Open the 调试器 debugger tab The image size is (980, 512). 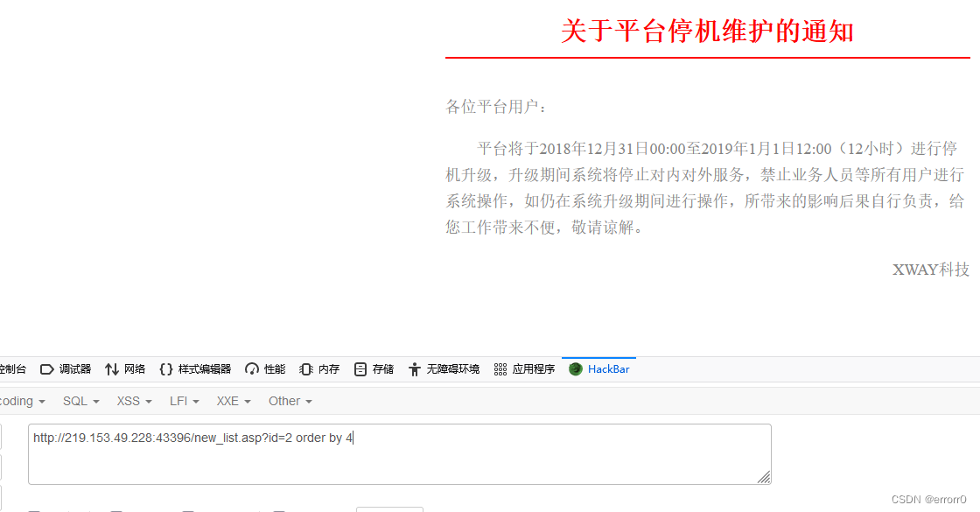(x=66, y=369)
